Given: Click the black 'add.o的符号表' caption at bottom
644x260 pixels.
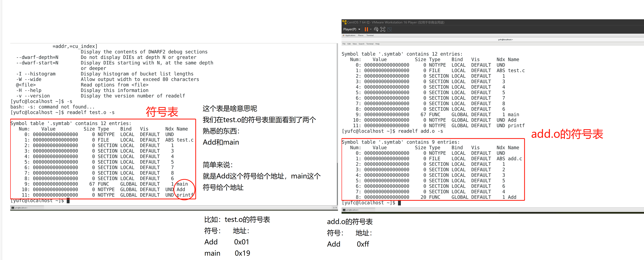Looking at the screenshot, I should click(350, 222).
